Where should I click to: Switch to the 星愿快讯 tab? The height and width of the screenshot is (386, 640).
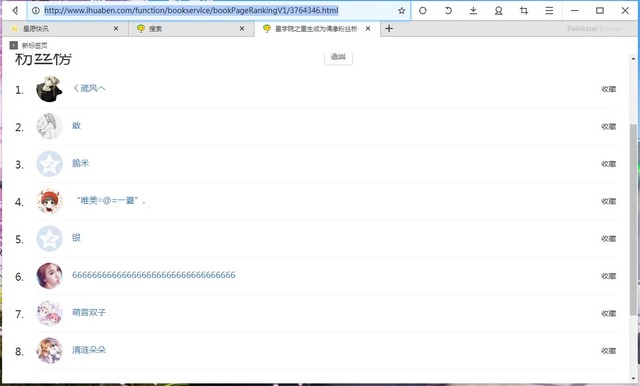pos(65,29)
